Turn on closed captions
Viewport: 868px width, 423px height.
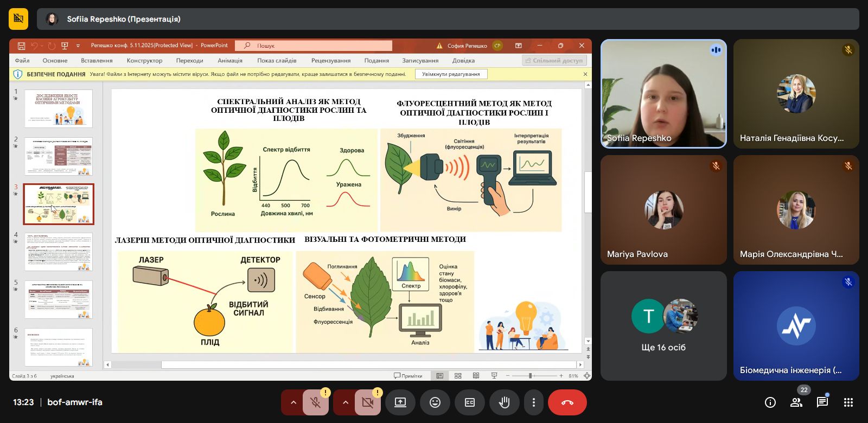(470, 402)
